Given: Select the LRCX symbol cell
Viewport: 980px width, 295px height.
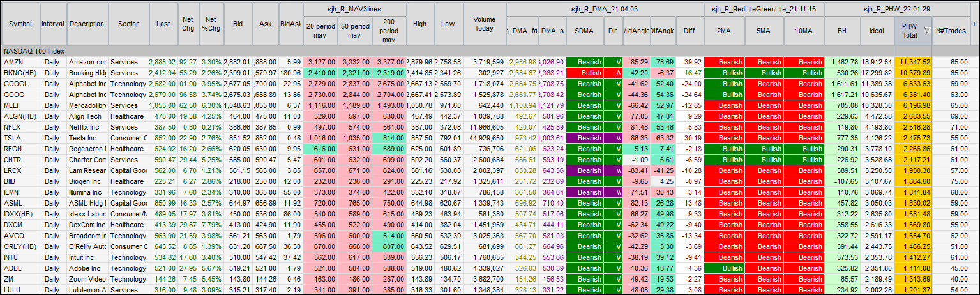Looking at the screenshot, I should pos(21,170).
